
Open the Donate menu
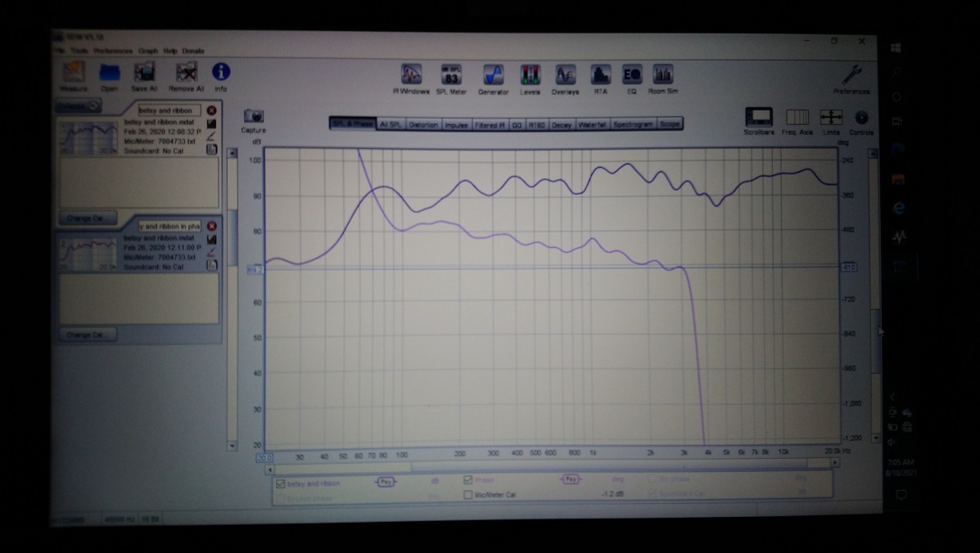click(x=193, y=51)
